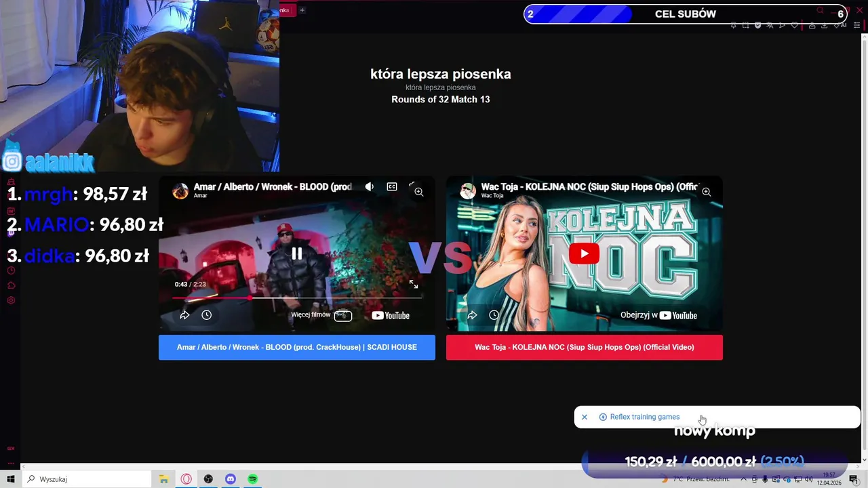
Task: Open the player send icon in address bar
Action: 782,25
